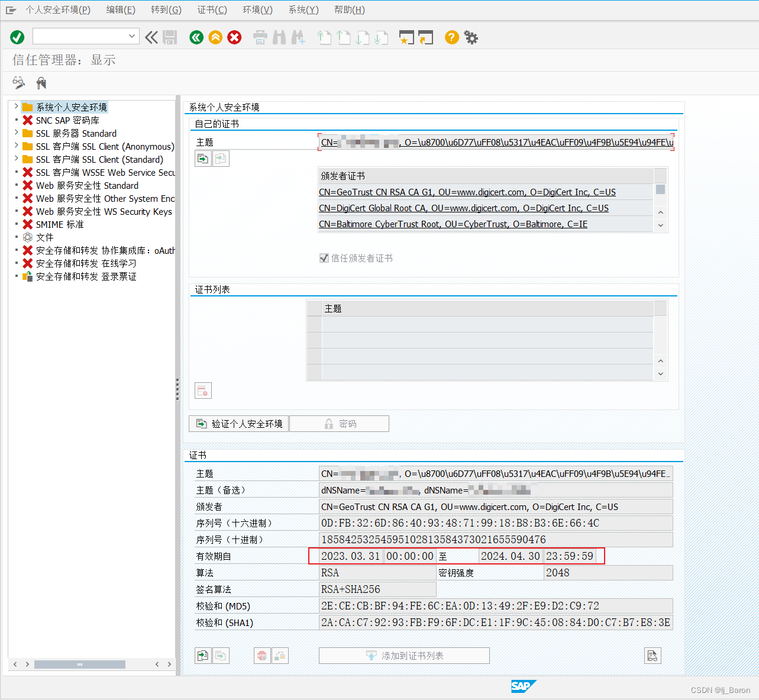Open the command field dropdown arrow
This screenshot has height=700, width=759.
click(132, 37)
